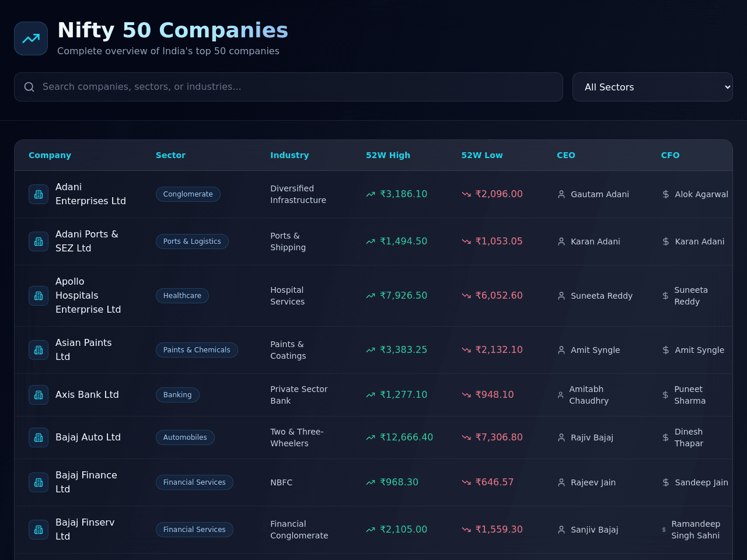Screen dimensions: 747x560
Task: Select the Adani Enterprises Ltd company name
Action: 90,194
